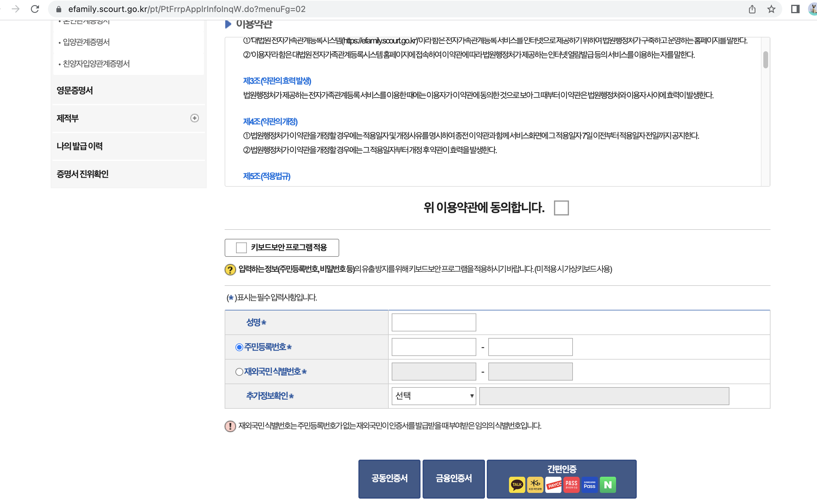The image size is (817, 504).
Task: Click the 금융인증서 login button
Action: click(453, 479)
